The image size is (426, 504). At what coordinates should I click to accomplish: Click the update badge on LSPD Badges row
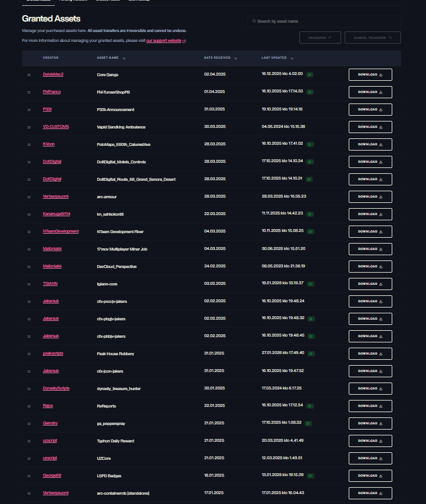point(311,476)
